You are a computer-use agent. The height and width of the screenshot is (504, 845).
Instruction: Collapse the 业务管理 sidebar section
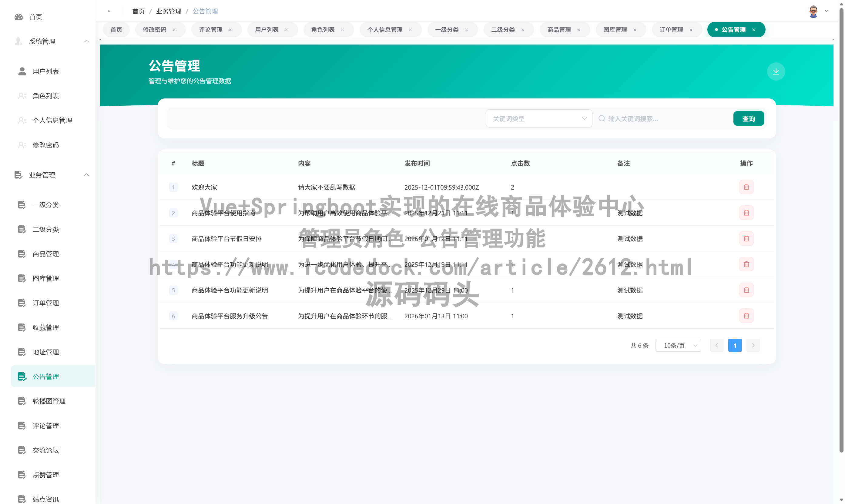[86, 174]
